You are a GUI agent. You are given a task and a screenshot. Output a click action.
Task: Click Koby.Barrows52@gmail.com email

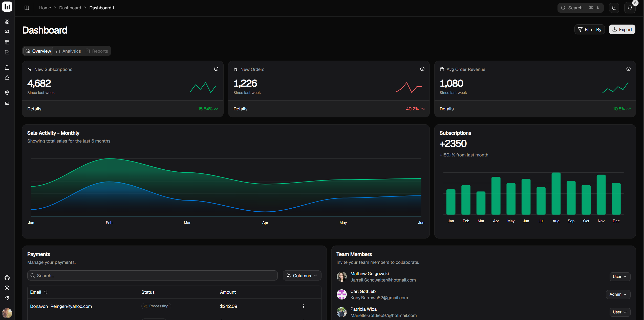[379, 298]
